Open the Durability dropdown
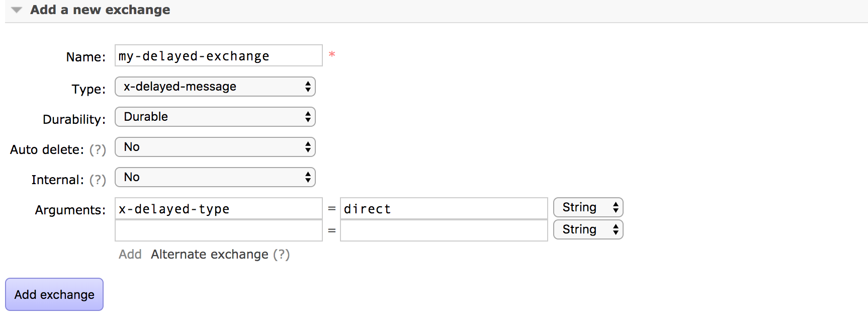This screenshot has width=868, height=319. (215, 117)
